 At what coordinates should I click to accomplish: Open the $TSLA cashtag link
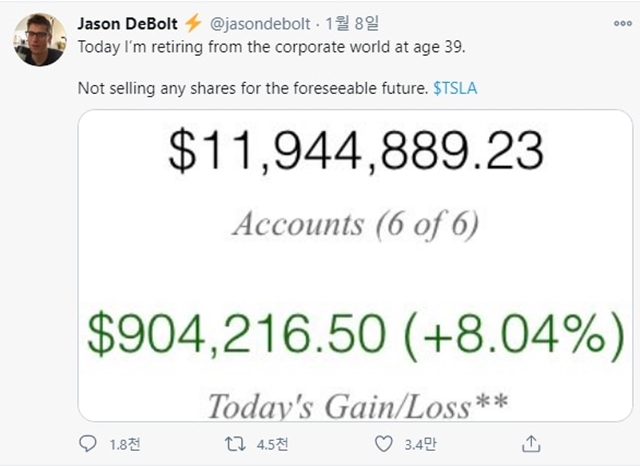(456, 90)
